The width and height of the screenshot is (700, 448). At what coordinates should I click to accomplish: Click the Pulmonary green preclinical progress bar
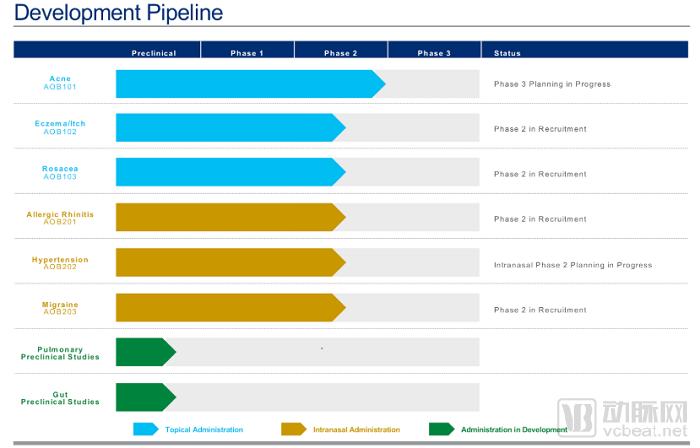point(143,352)
